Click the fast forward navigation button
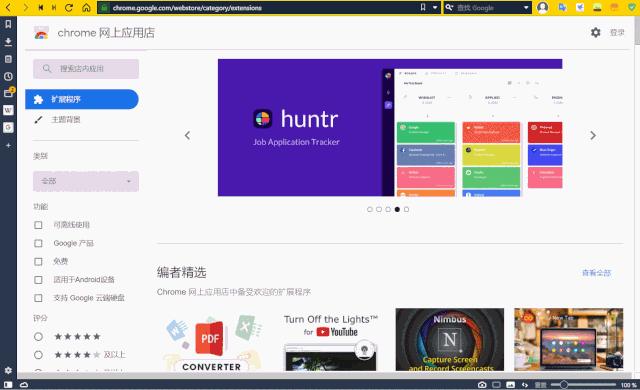The image size is (640, 390). click(x=54, y=7)
